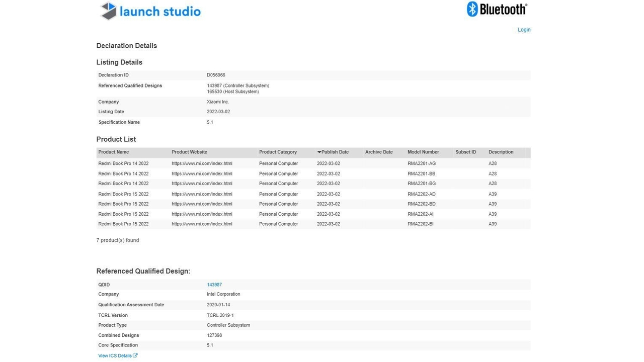Select model number RMA2202-AD
Image resolution: width=644 pixels, height=362 pixels.
tap(422, 194)
